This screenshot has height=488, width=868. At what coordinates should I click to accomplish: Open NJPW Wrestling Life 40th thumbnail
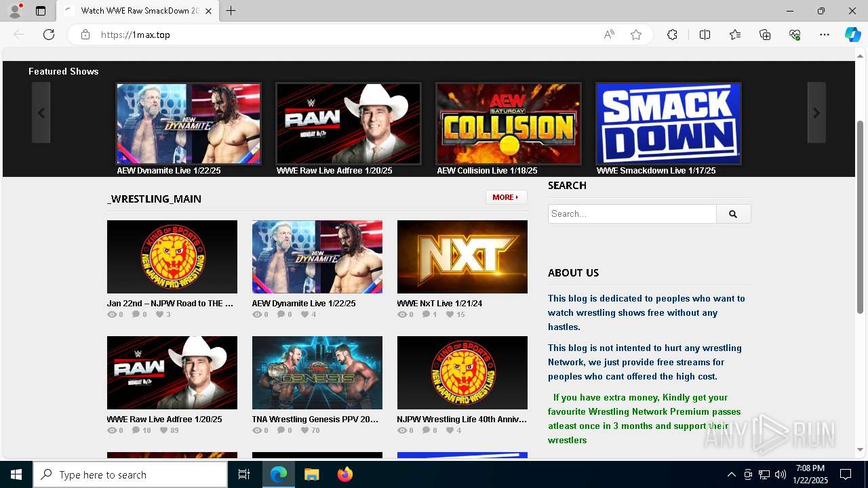point(462,373)
